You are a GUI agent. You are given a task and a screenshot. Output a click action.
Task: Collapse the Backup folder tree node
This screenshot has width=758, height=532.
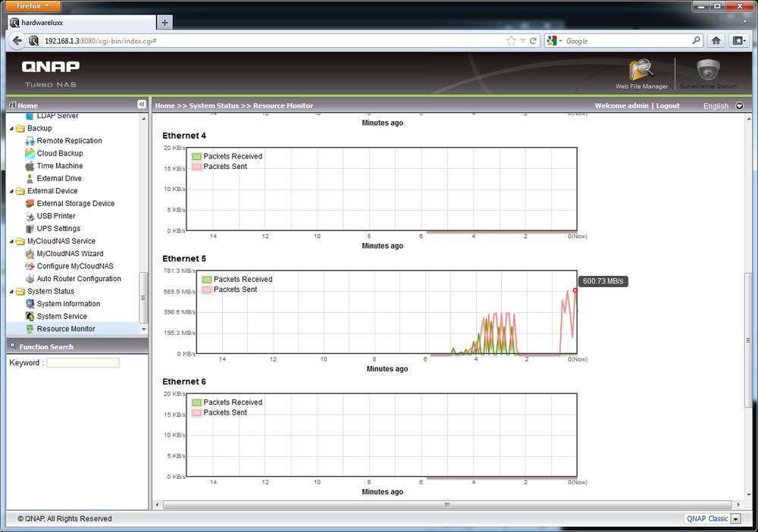click(x=11, y=129)
